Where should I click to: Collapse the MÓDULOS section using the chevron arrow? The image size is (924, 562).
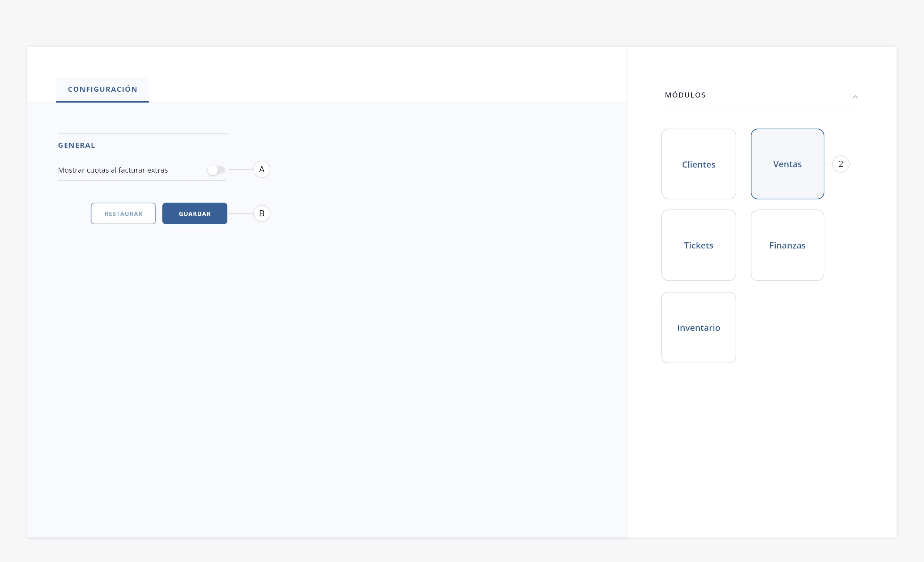point(855,97)
